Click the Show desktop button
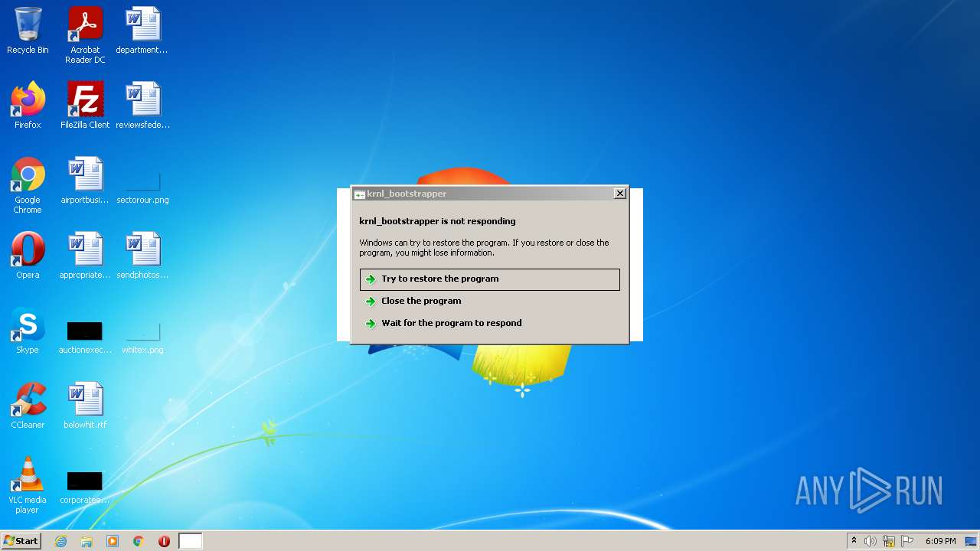 (972, 541)
